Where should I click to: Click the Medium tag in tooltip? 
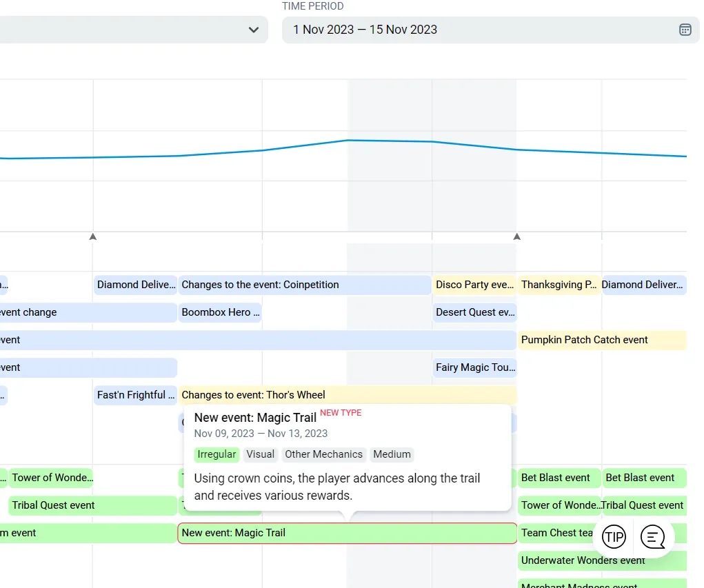pyautogui.click(x=392, y=454)
